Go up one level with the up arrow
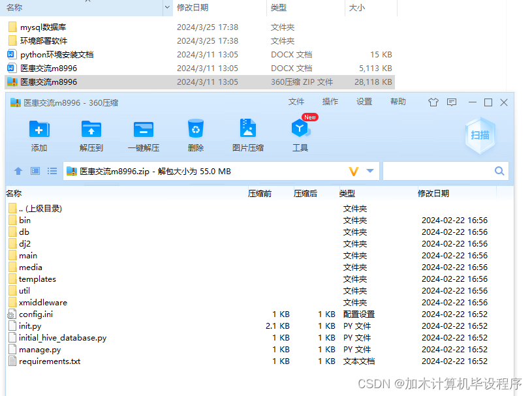The width and height of the screenshot is (532, 396). 18,171
